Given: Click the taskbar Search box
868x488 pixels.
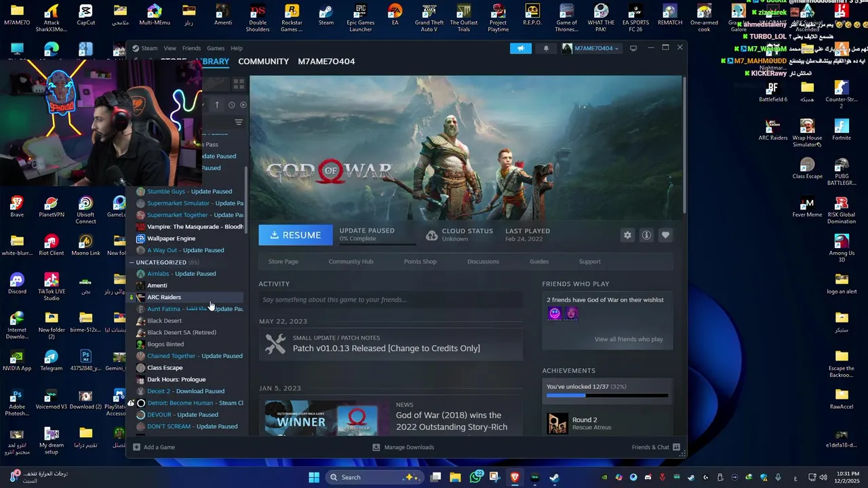Looking at the screenshot, I should point(373,477).
